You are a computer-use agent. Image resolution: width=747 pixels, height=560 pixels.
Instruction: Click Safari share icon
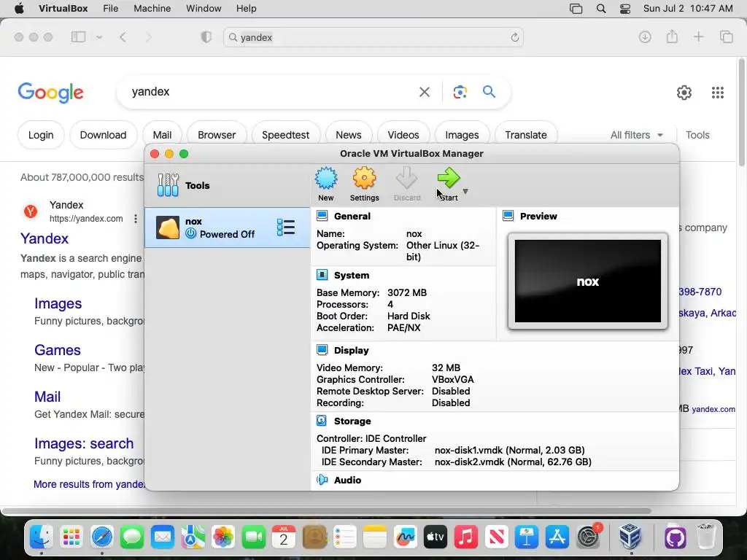(672, 36)
